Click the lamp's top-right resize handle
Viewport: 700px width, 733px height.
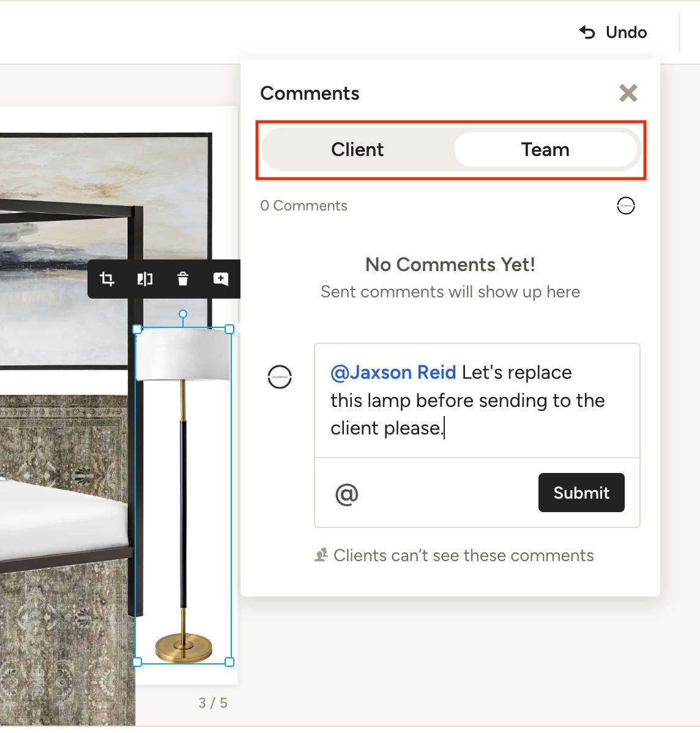(x=229, y=329)
